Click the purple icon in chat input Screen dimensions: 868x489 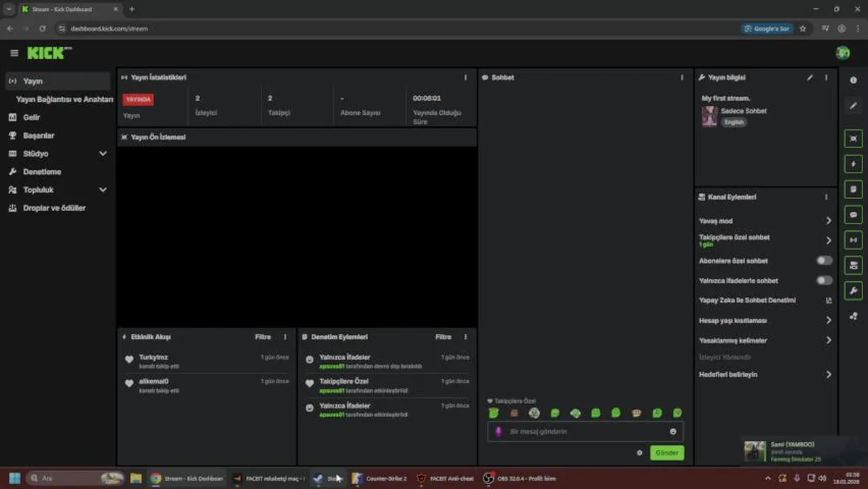click(x=499, y=431)
